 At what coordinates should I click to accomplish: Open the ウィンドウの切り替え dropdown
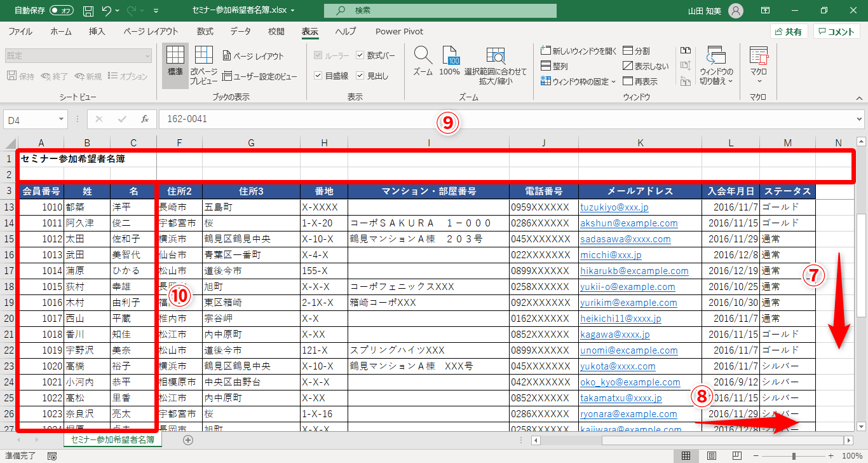(x=716, y=66)
